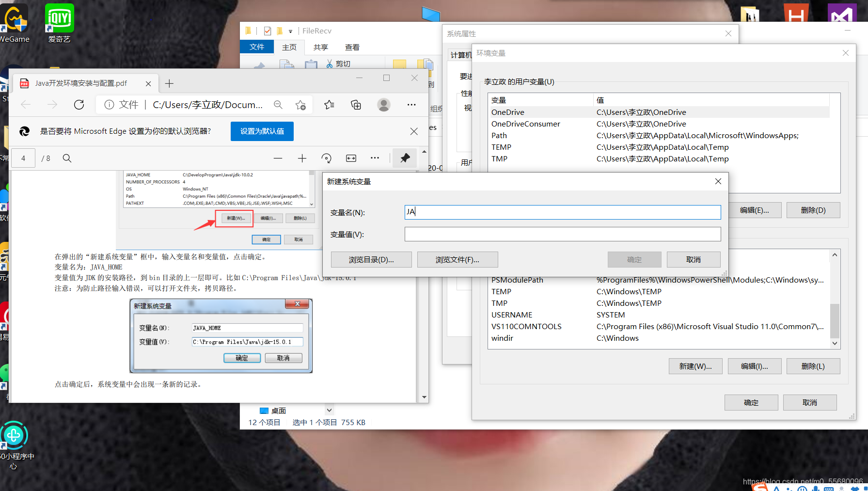Click the PDF search magnifier icon

[x=67, y=158]
